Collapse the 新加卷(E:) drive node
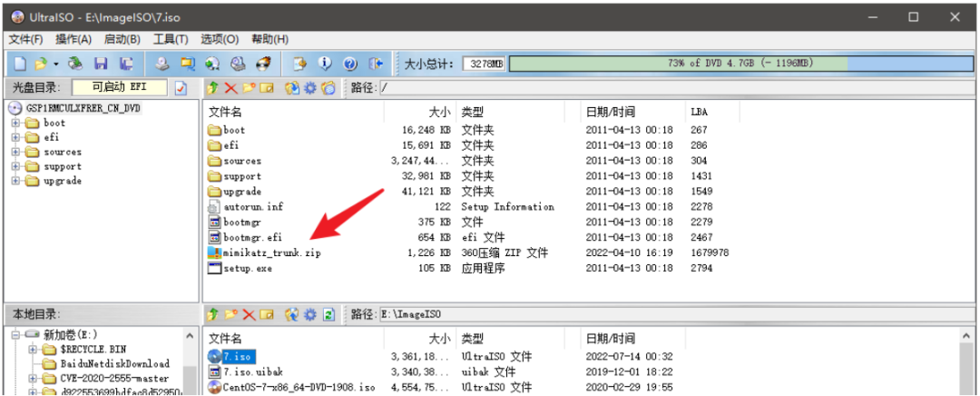 (15, 334)
